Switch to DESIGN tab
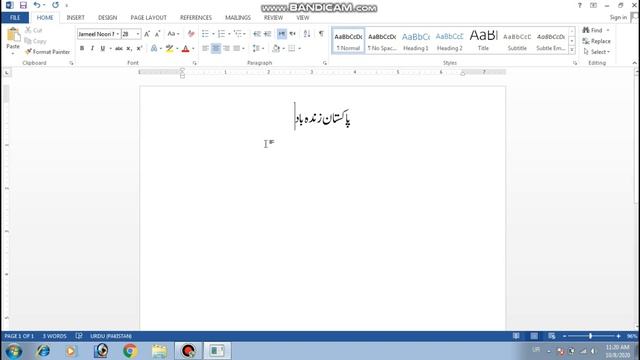The height and width of the screenshot is (360, 640). (x=107, y=18)
